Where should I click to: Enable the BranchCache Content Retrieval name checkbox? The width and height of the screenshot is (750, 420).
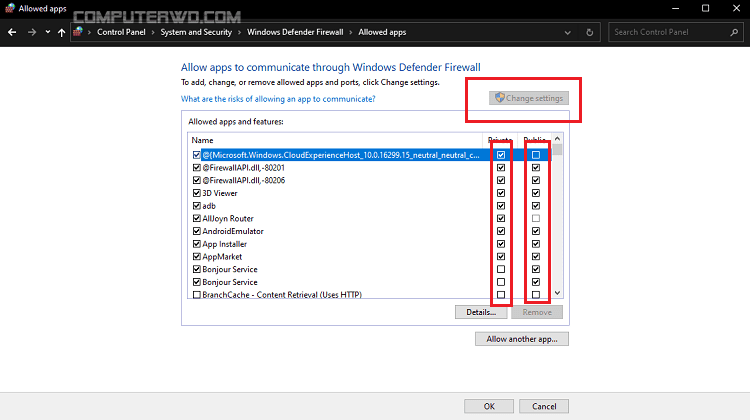(197, 295)
